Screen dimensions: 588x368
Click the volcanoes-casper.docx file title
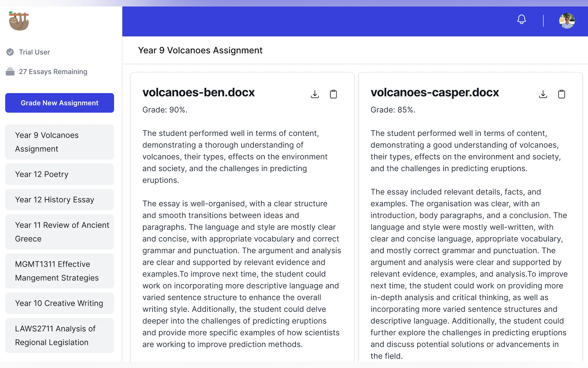434,92
